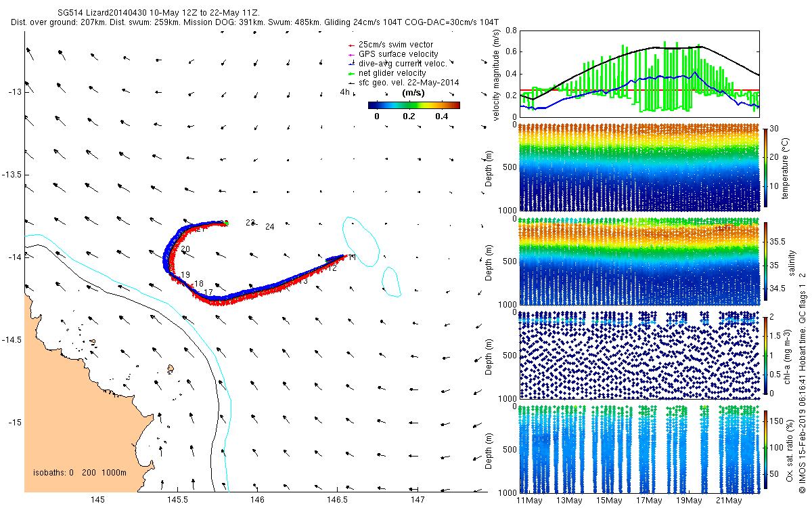
Task: Click the temperature colorbar
Action: click(x=766, y=167)
